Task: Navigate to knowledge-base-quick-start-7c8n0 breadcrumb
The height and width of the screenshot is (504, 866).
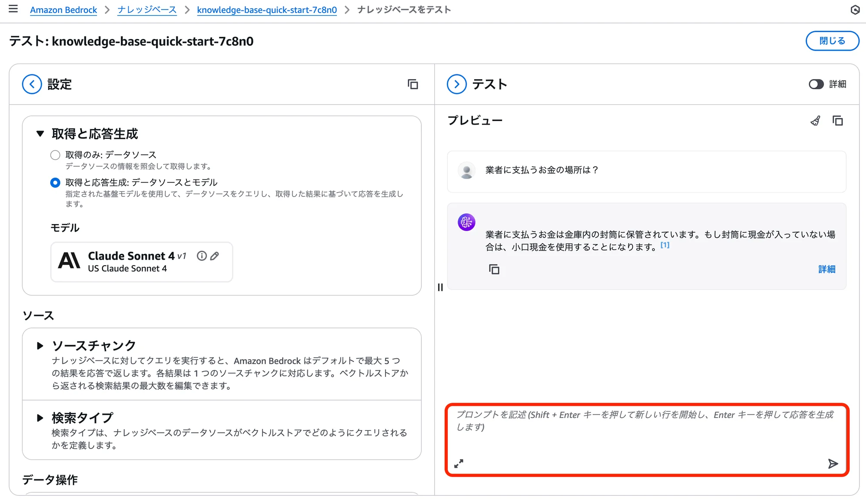Action: tap(267, 10)
